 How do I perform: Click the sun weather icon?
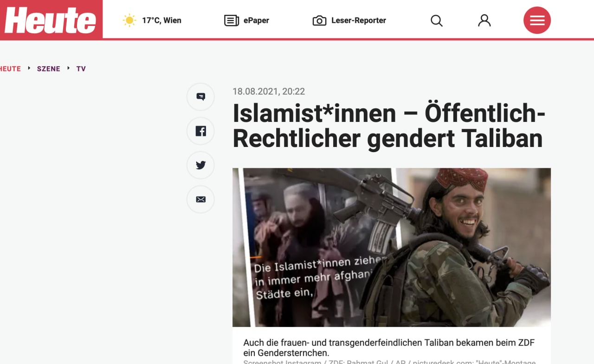pos(129,20)
